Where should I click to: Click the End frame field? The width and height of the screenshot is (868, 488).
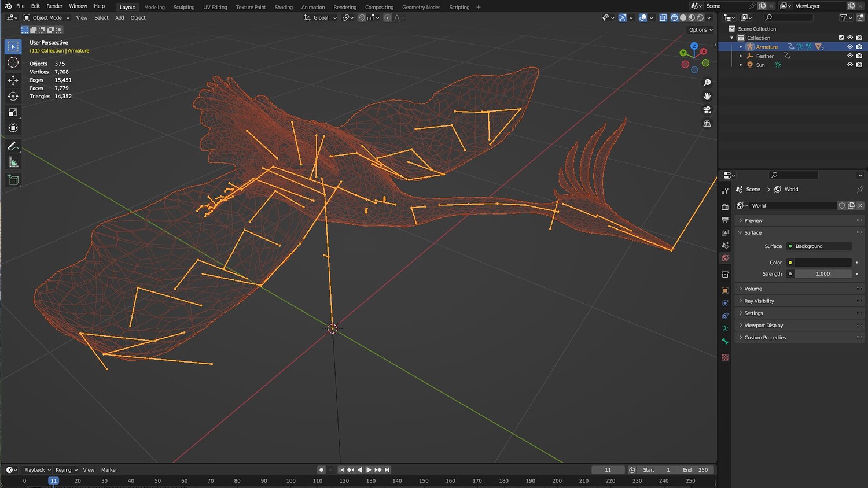point(695,470)
